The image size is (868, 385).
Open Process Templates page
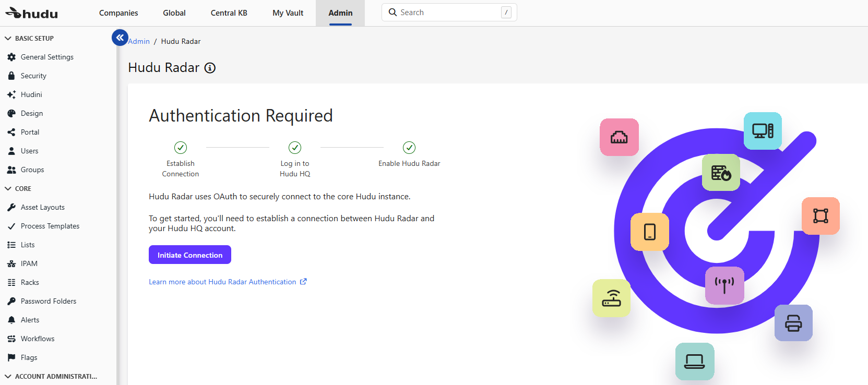pyautogui.click(x=50, y=226)
